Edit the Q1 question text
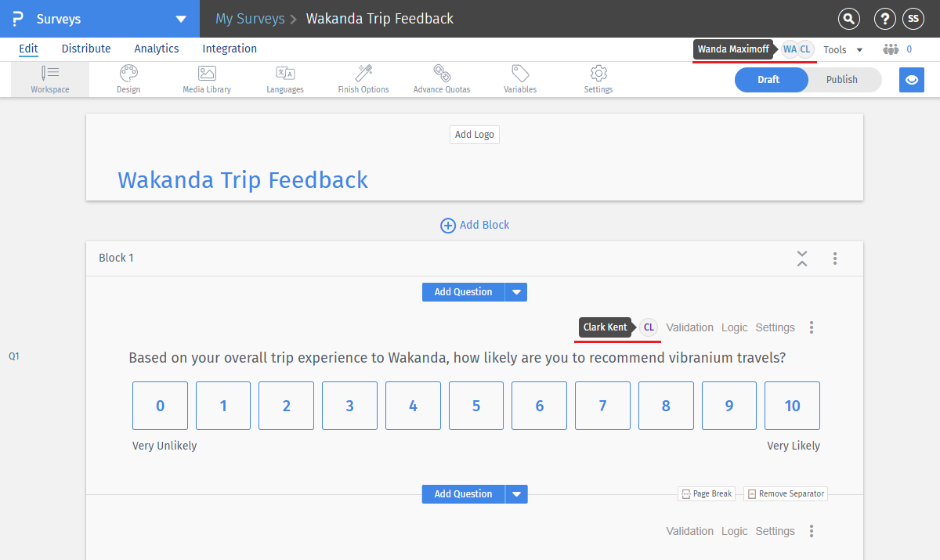The image size is (940, 560). coord(457,359)
